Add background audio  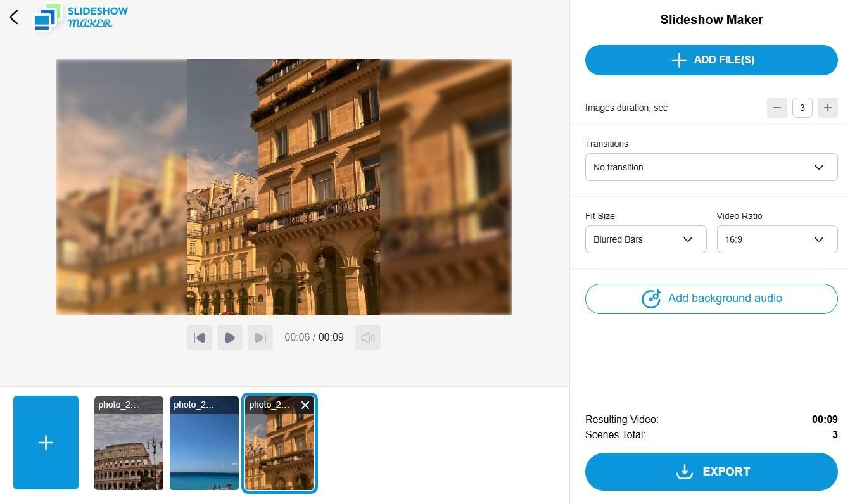coord(711,299)
